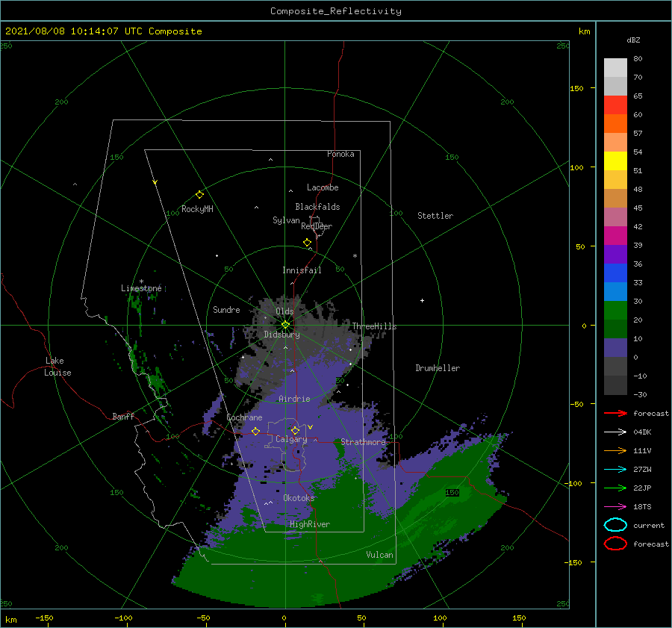Click the 'Banff' label
Screen dimensions: 672x628
click(x=123, y=416)
